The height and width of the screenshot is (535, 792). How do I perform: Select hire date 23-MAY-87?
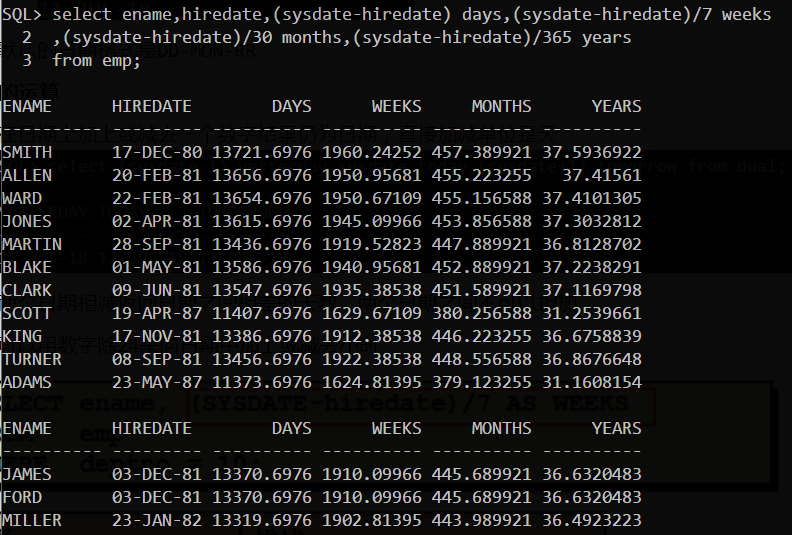click(x=157, y=382)
